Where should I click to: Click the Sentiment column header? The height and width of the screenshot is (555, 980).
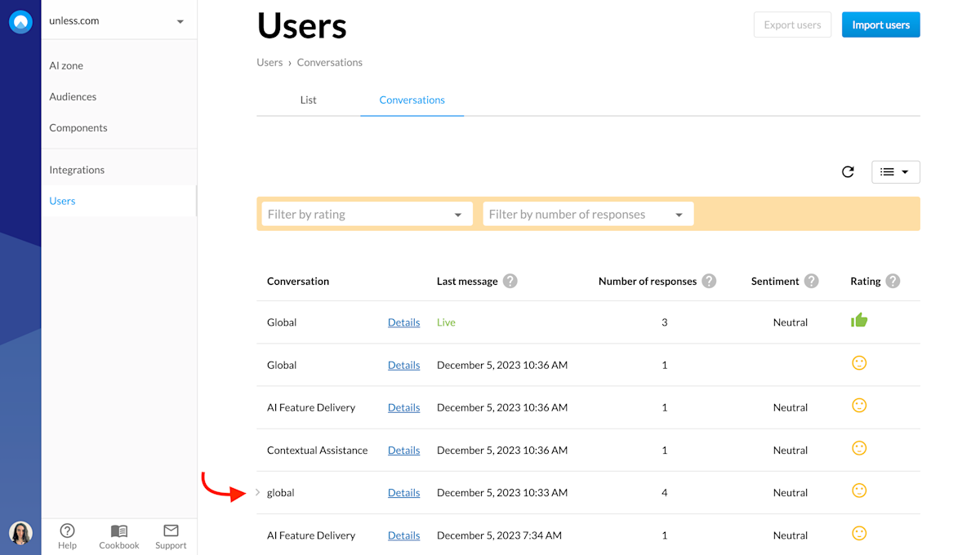click(775, 281)
